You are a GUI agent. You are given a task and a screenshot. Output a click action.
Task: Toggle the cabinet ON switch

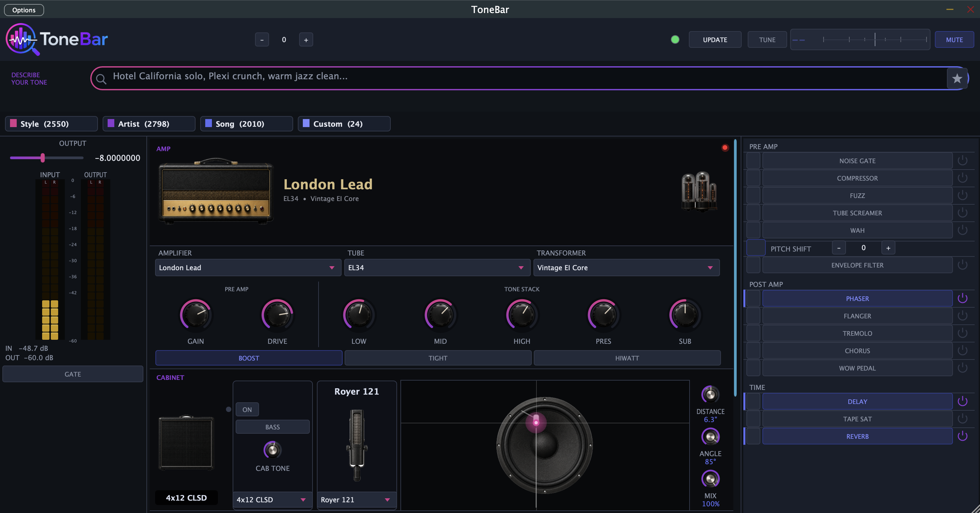[x=247, y=409]
